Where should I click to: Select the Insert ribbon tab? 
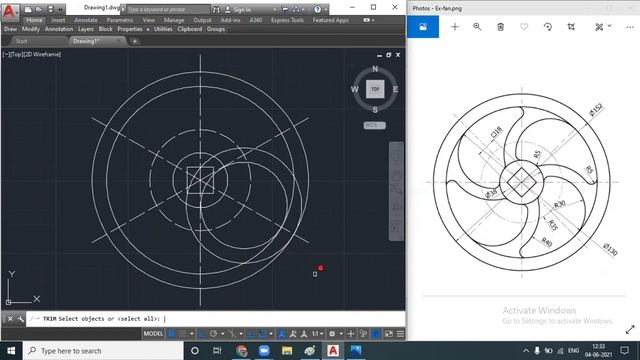click(x=58, y=20)
